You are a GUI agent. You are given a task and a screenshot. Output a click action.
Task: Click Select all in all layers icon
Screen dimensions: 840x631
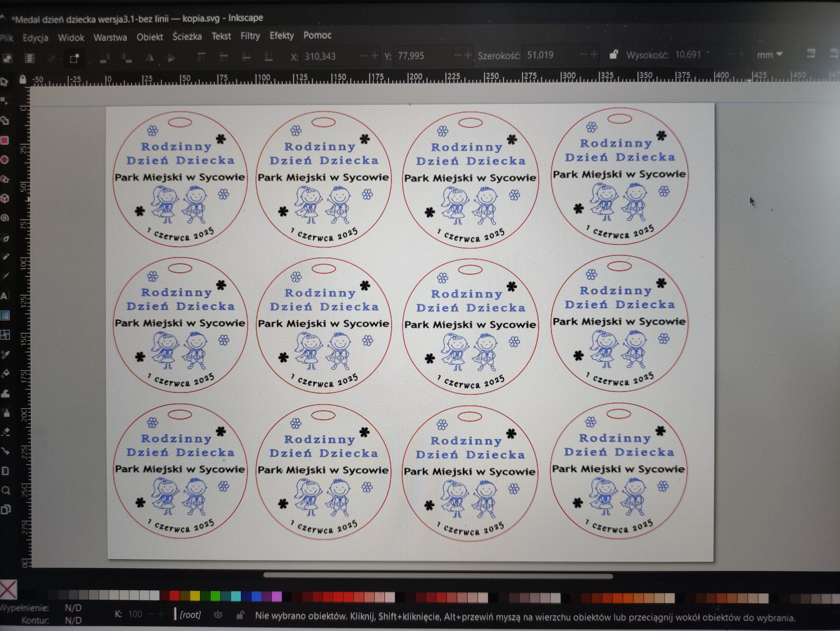[x=30, y=58]
